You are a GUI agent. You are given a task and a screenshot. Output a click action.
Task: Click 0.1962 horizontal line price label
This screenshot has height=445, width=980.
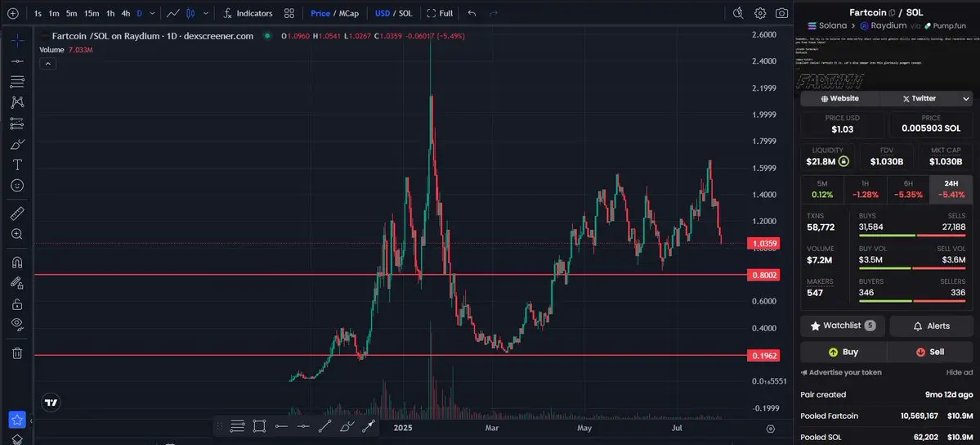763,356
